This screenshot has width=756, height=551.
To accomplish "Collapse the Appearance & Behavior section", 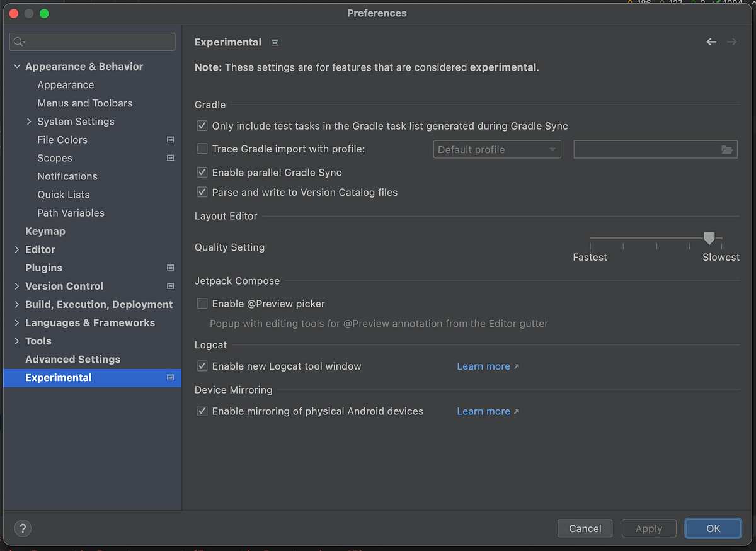I will coord(17,66).
